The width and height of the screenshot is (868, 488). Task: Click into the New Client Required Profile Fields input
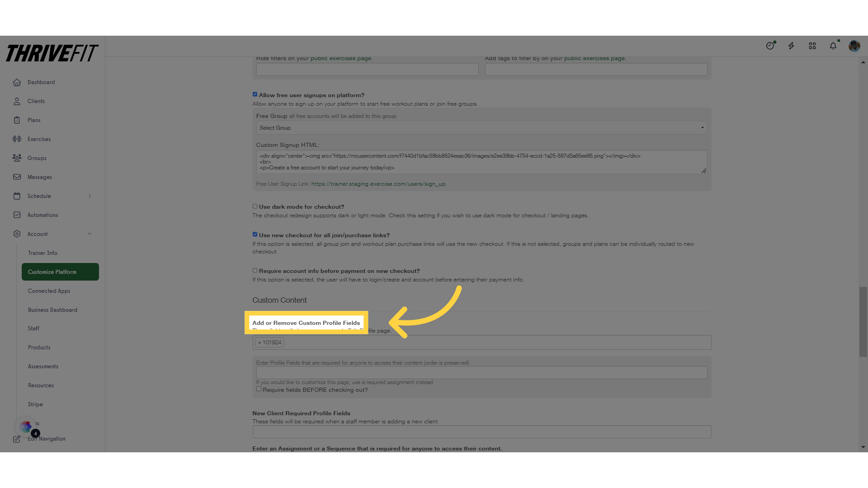481,432
